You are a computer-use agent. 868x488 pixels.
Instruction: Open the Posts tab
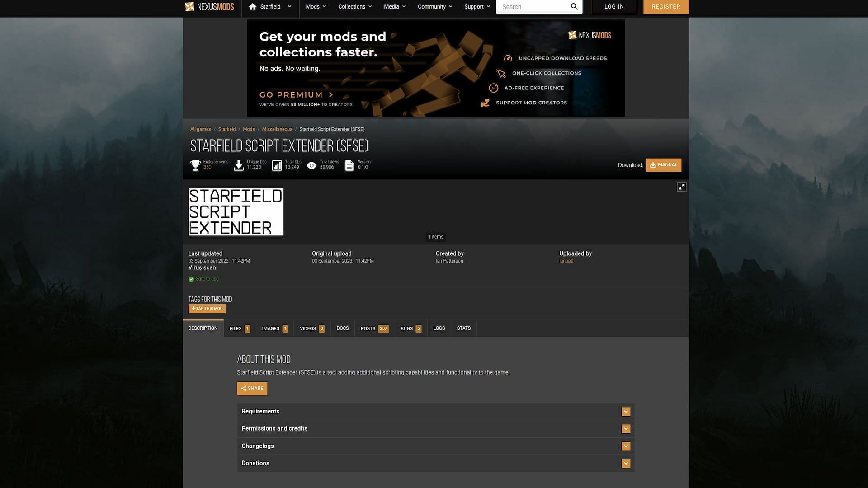pos(374,328)
